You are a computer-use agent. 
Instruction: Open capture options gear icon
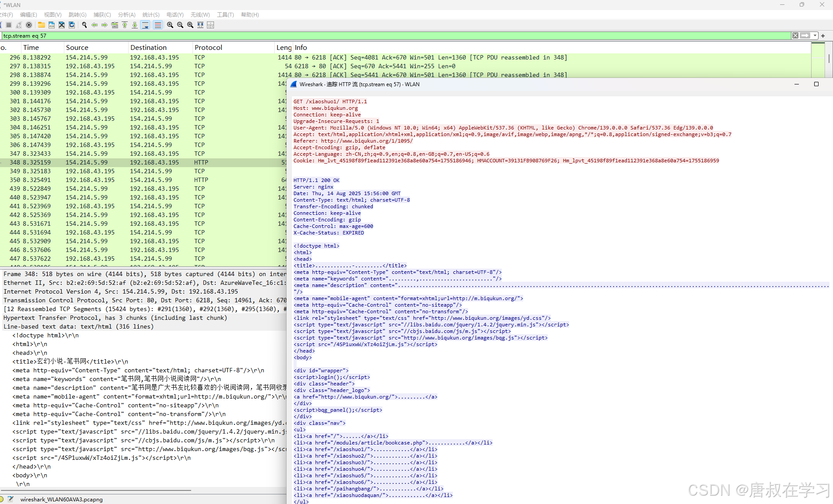pyautogui.click(x=29, y=25)
